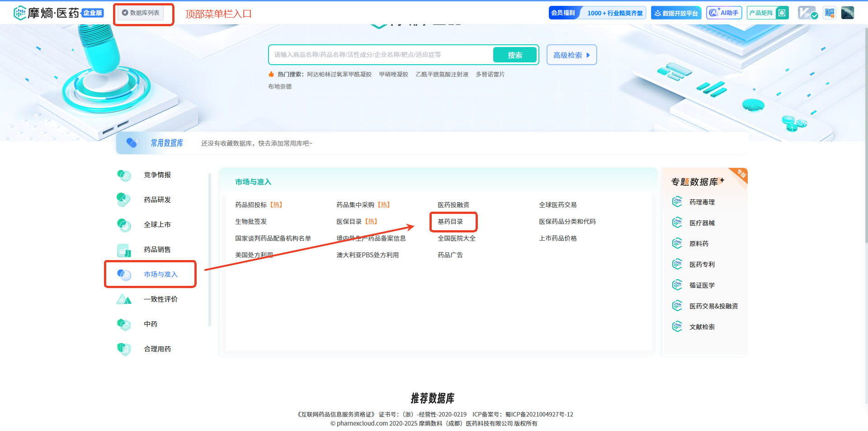Search hot term 布地奈德
Screen dimensions: 868x431
(280, 86)
